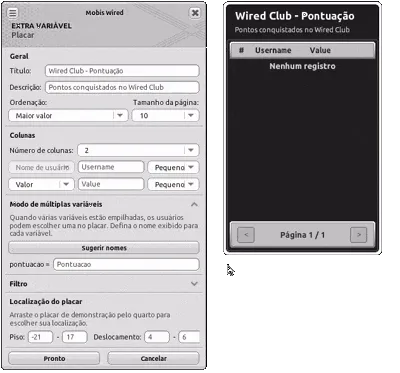This screenshot has width=400, height=373.
Task: Open the Pequeno size dropdown for Username row
Action: point(173,167)
